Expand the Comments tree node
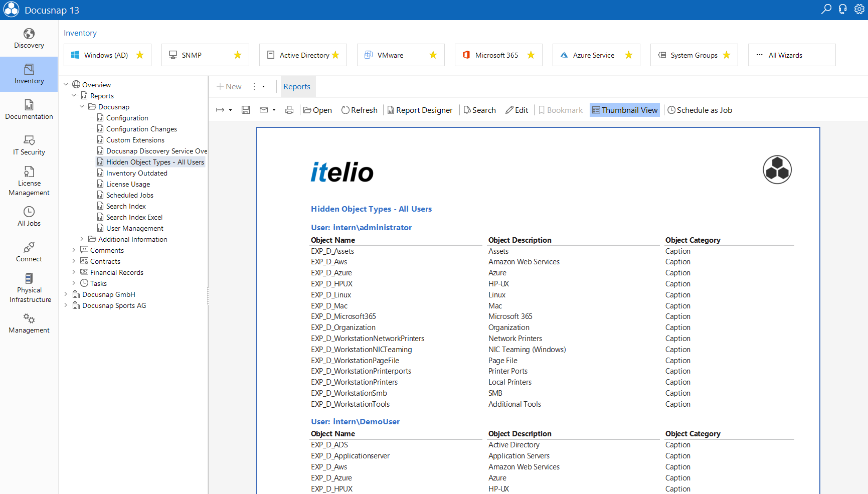 click(74, 250)
